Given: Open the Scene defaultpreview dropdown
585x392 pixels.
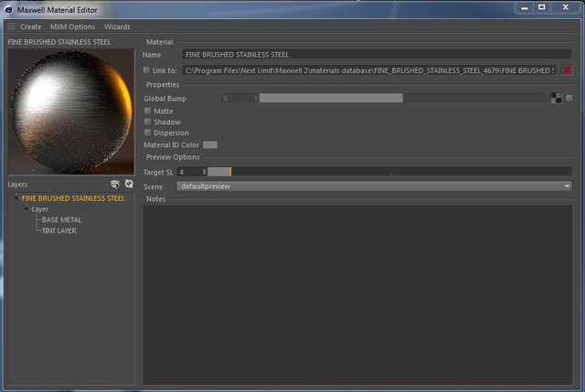Looking at the screenshot, I should (x=374, y=186).
